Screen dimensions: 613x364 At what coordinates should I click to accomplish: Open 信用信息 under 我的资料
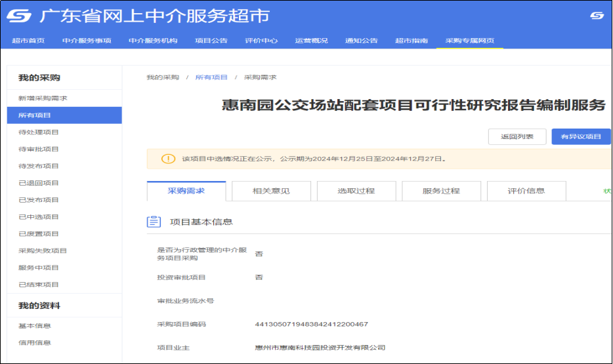[35, 342]
